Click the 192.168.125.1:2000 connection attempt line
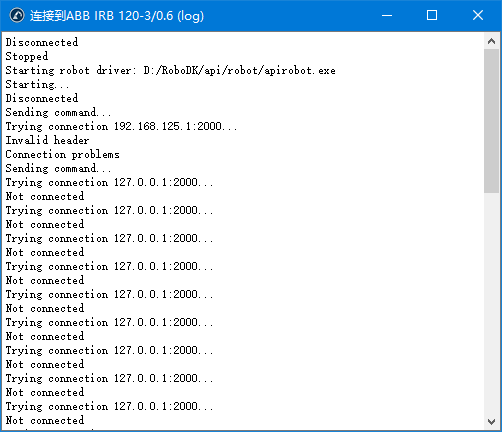The height and width of the screenshot is (432, 502). pyautogui.click(x=121, y=126)
